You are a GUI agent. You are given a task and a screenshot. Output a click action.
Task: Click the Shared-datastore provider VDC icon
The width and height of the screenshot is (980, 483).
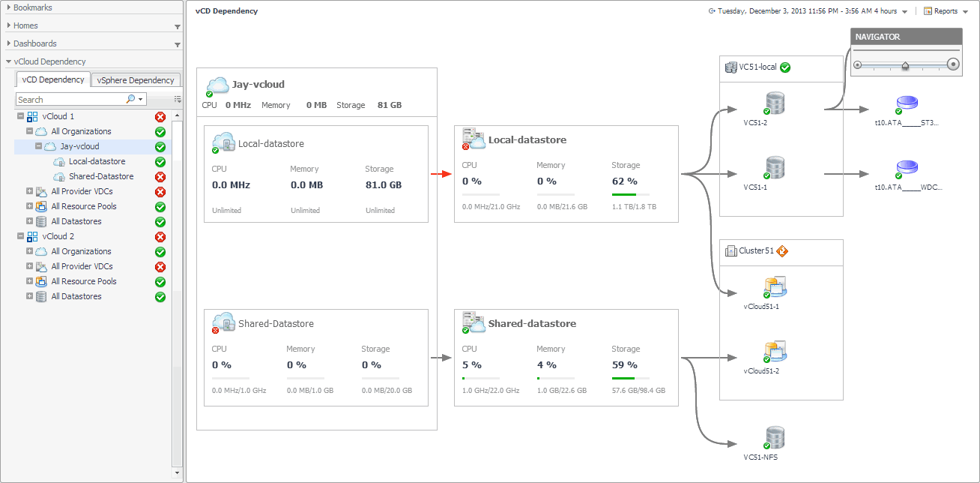coord(474,323)
